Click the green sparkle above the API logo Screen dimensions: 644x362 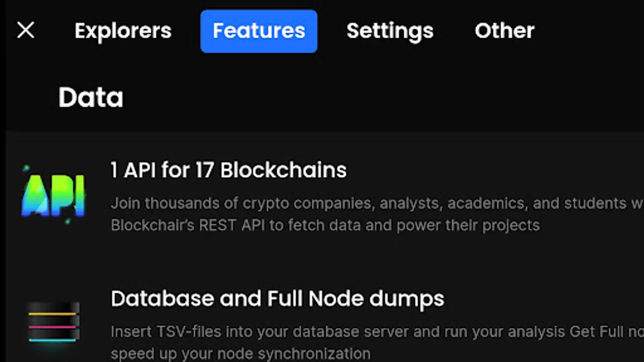(27, 167)
